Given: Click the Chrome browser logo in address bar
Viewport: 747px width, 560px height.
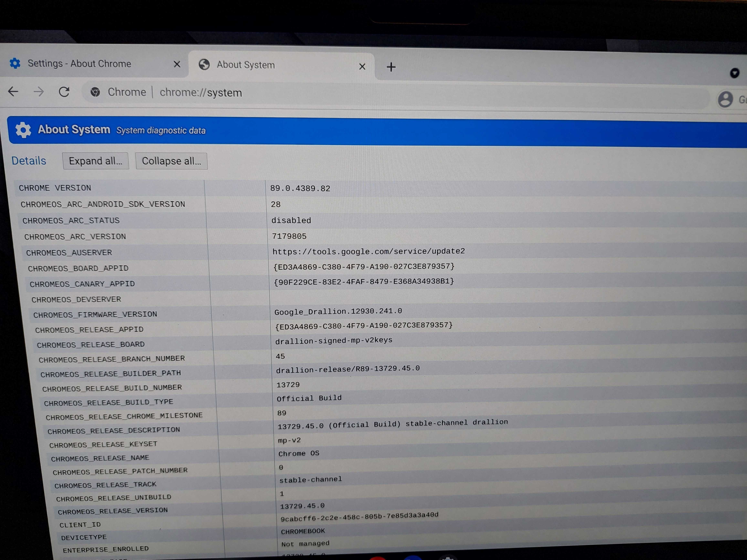Looking at the screenshot, I should click(x=96, y=92).
